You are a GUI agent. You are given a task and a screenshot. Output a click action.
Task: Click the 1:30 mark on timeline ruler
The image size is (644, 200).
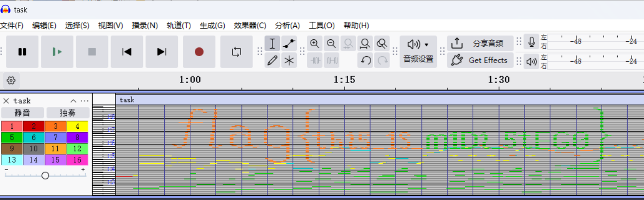[499, 80]
